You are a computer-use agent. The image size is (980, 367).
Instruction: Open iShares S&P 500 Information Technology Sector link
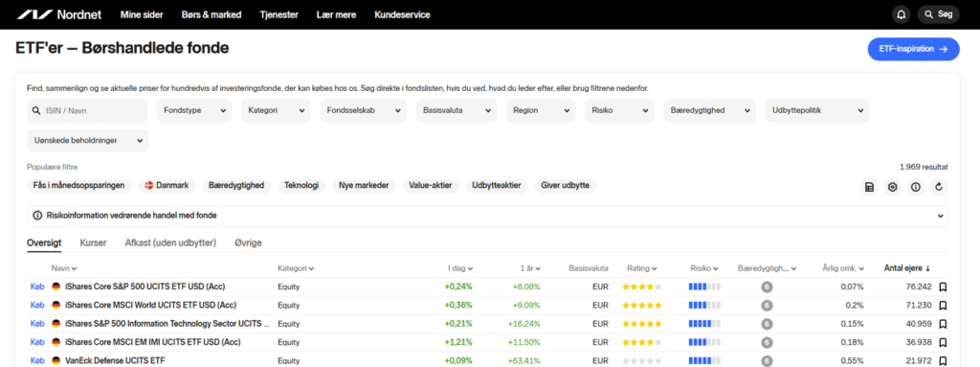(167, 324)
